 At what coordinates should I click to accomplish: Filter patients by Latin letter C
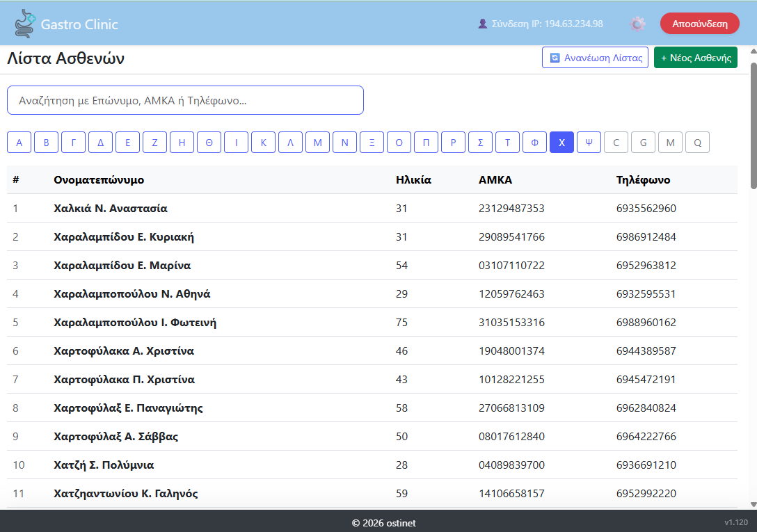pyautogui.click(x=616, y=143)
